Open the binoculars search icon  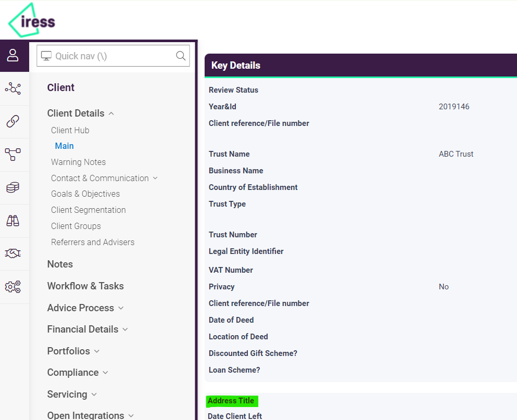pos(14,221)
